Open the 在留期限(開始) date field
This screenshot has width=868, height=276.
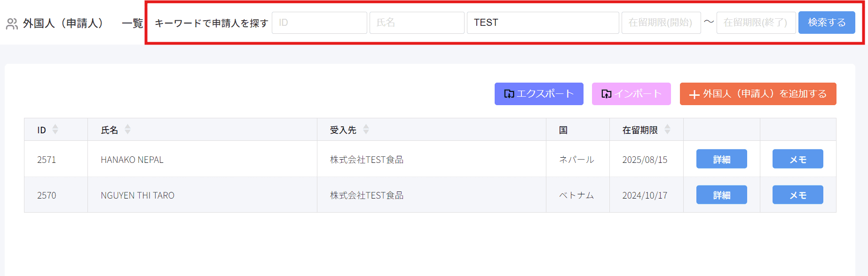pyautogui.click(x=661, y=23)
